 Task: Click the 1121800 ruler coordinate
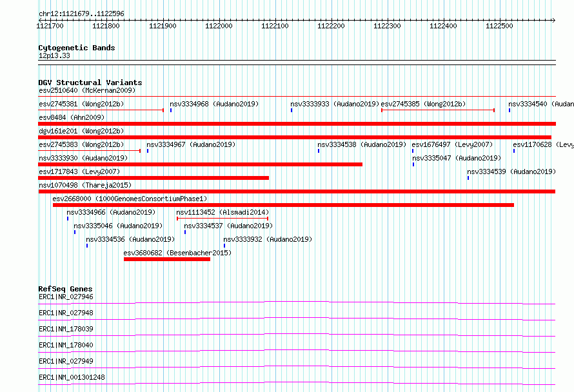tap(106, 26)
